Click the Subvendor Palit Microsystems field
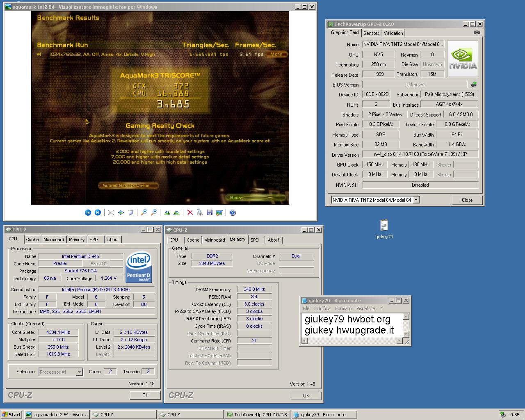 click(x=449, y=94)
